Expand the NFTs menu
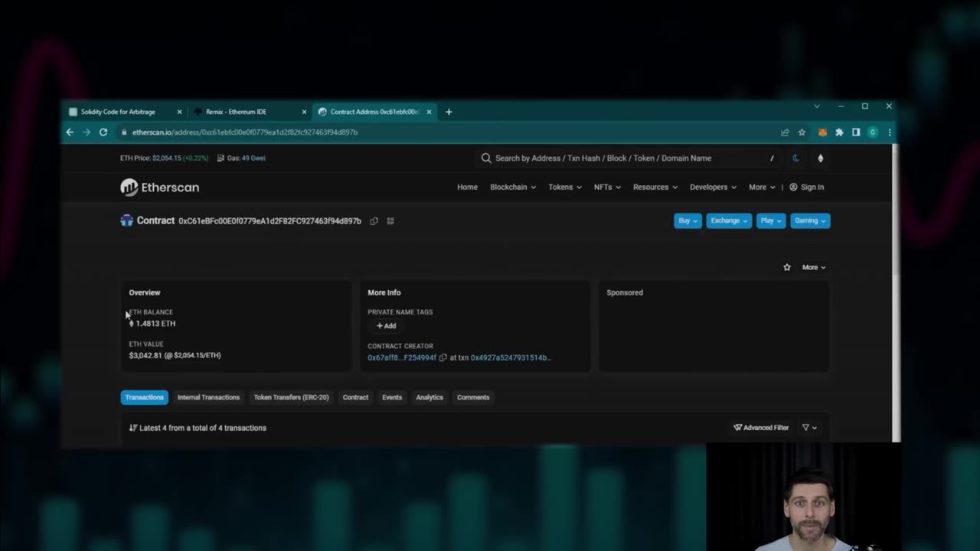980x551 pixels. coord(607,187)
